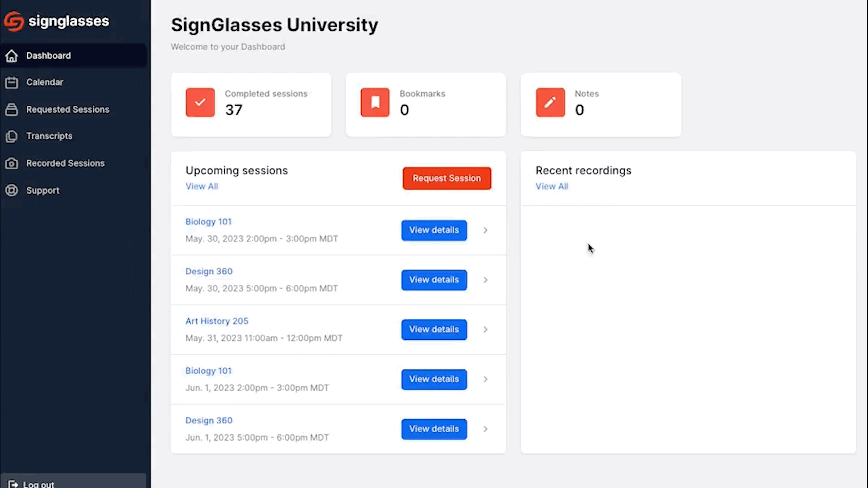This screenshot has width=868, height=488.
Task: Expand chevron for Jun. 1 Design 360
Action: (x=485, y=429)
